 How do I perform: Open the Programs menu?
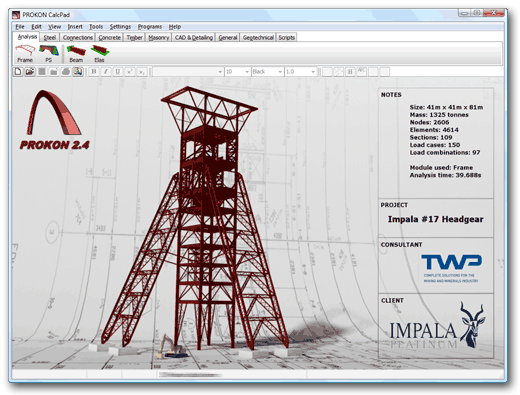tap(150, 27)
